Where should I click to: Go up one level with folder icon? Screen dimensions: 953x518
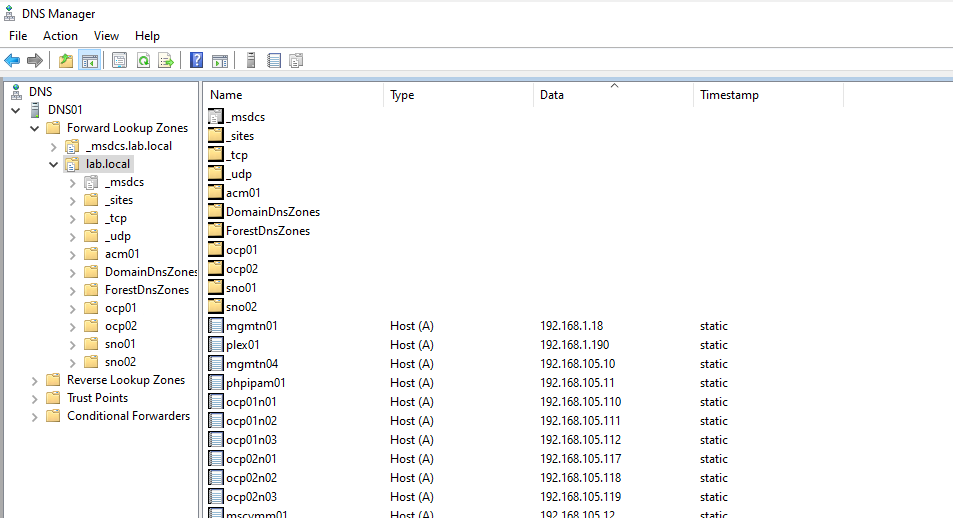[x=66, y=60]
